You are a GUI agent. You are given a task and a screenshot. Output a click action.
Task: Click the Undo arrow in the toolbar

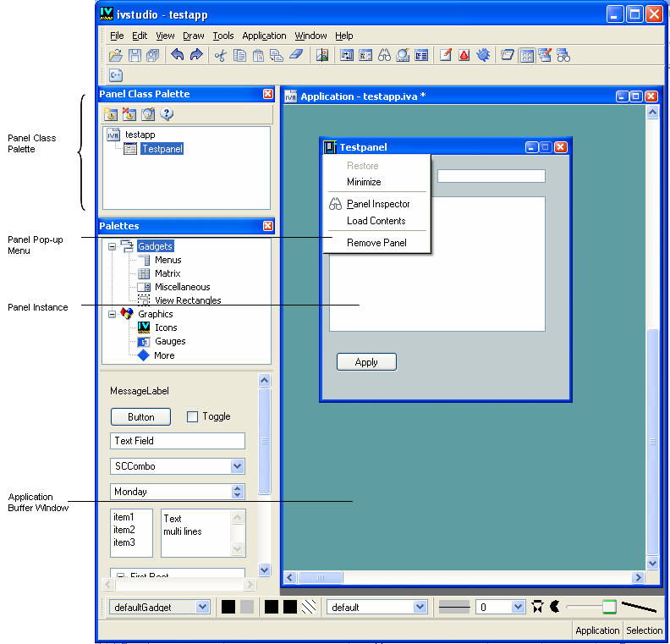click(x=177, y=56)
